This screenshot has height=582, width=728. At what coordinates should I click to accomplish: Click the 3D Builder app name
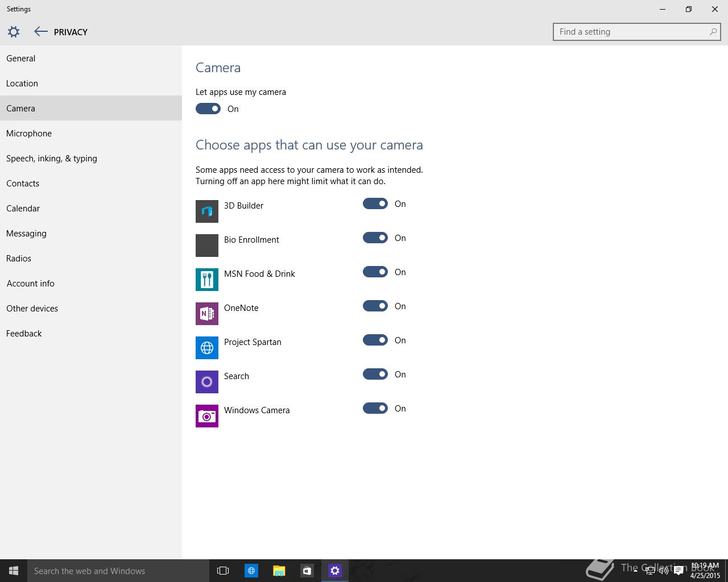(x=243, y=206)
